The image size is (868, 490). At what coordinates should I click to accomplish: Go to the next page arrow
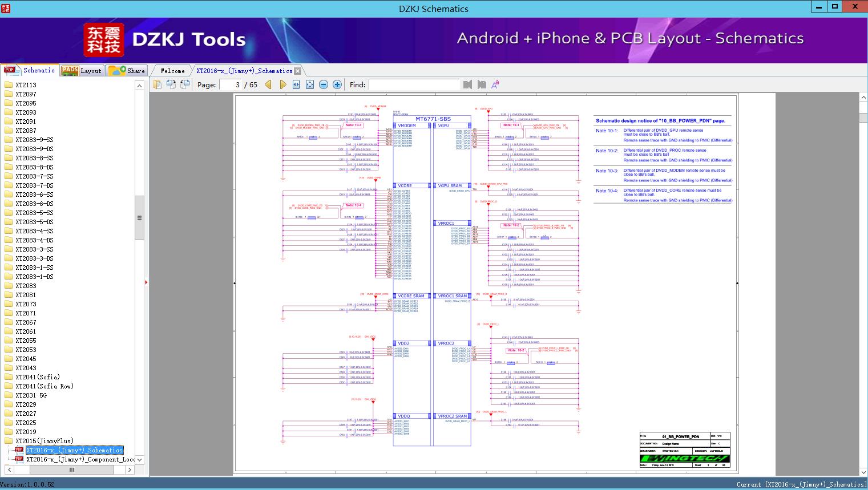282,84
